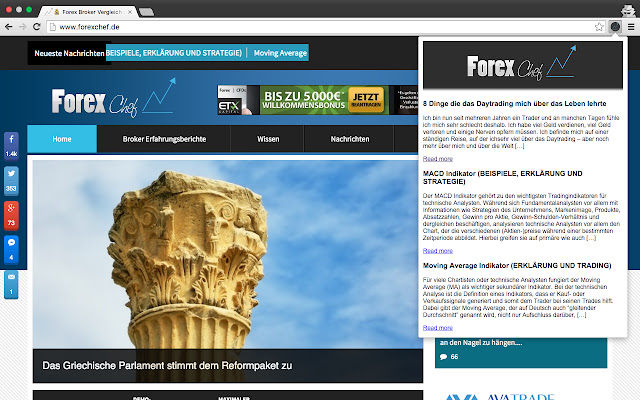
Task: Click the browser reload button
Action: [43, 26]
